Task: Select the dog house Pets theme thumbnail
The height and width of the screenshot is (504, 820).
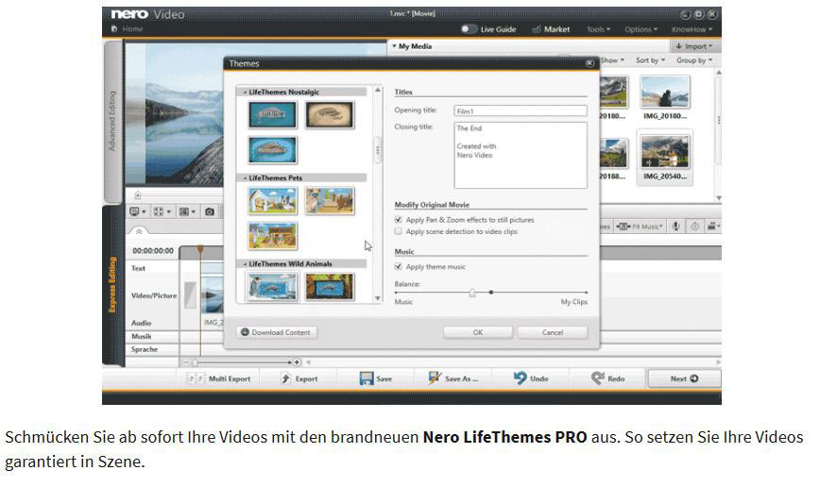Action: (272, 201)
